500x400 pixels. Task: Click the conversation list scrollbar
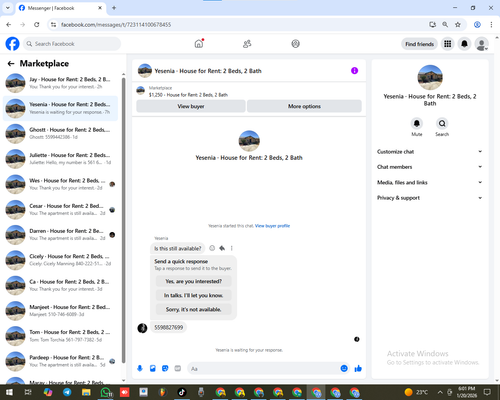123,220
